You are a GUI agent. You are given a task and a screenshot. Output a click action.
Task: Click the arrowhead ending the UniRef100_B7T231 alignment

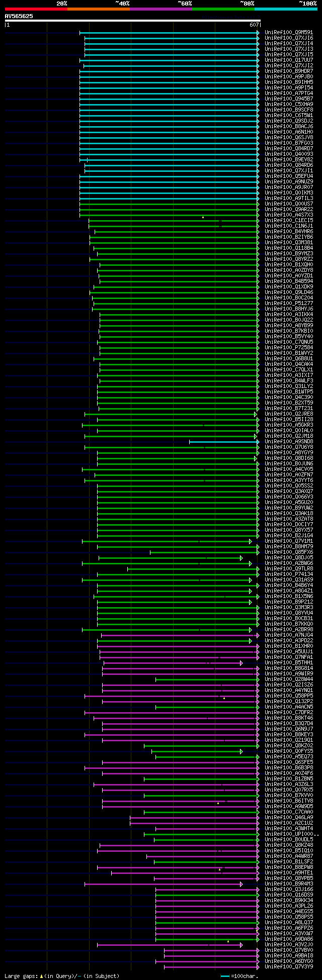(258, 409)
